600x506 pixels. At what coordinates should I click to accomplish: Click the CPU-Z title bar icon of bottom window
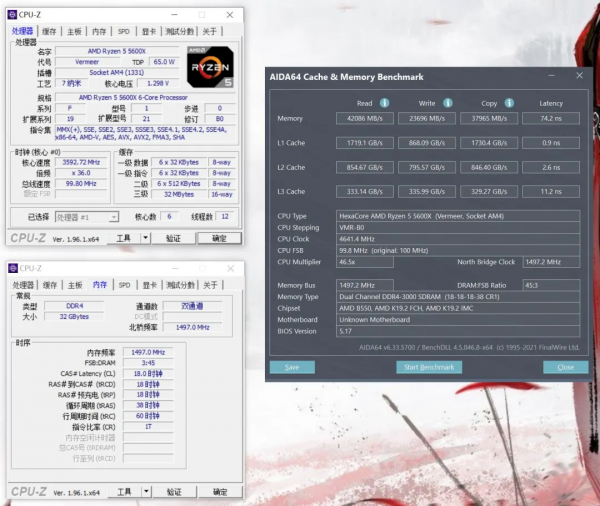(x=12, y=268)
